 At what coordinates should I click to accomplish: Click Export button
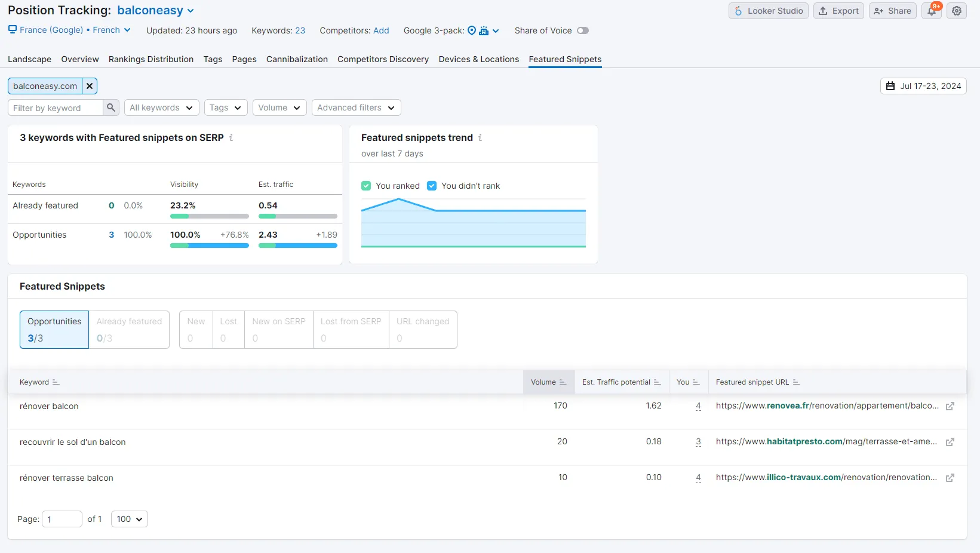click(838, 11)
